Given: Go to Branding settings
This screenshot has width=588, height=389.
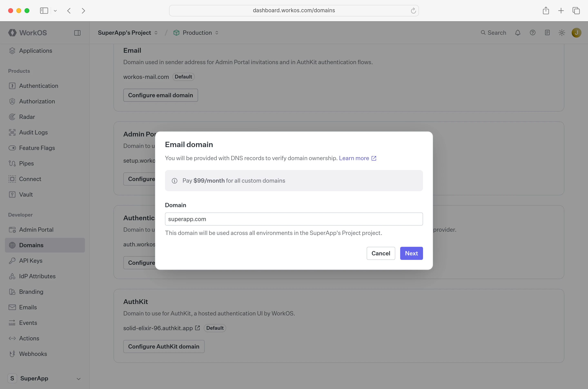Looking at the screenshot, I should coord(45,292).
